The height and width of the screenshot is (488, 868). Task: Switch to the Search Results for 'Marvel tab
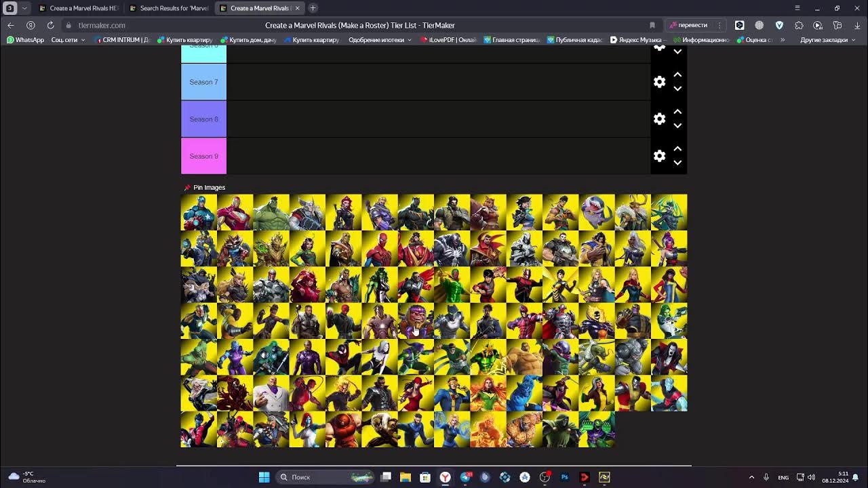point(168,8)
